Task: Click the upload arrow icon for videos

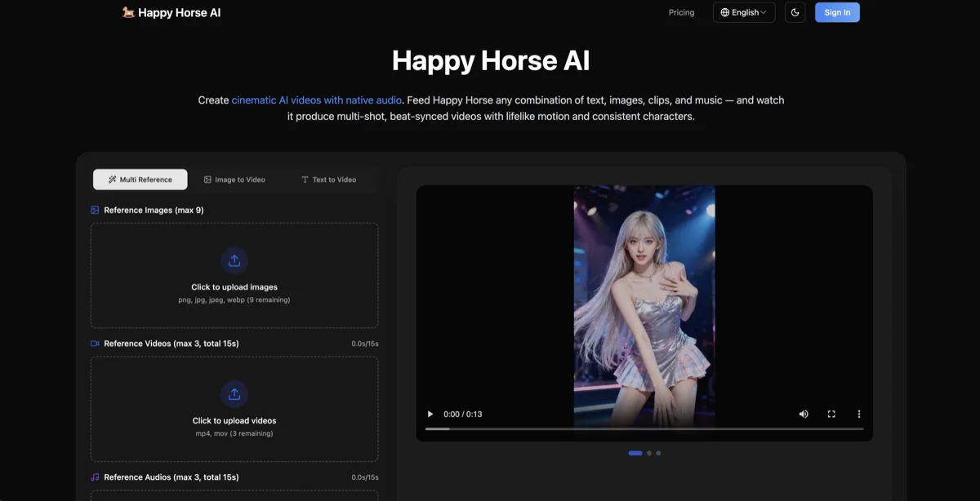Action: [x=234, y=394]
